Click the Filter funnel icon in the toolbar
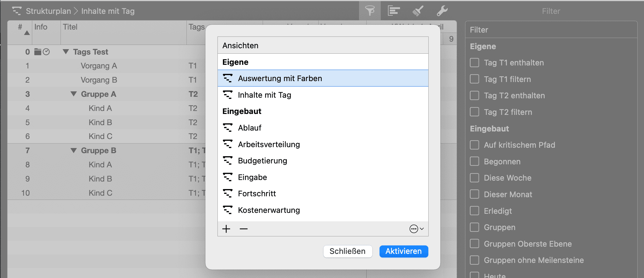The image size is (644, 278). (x=370, y=11)
